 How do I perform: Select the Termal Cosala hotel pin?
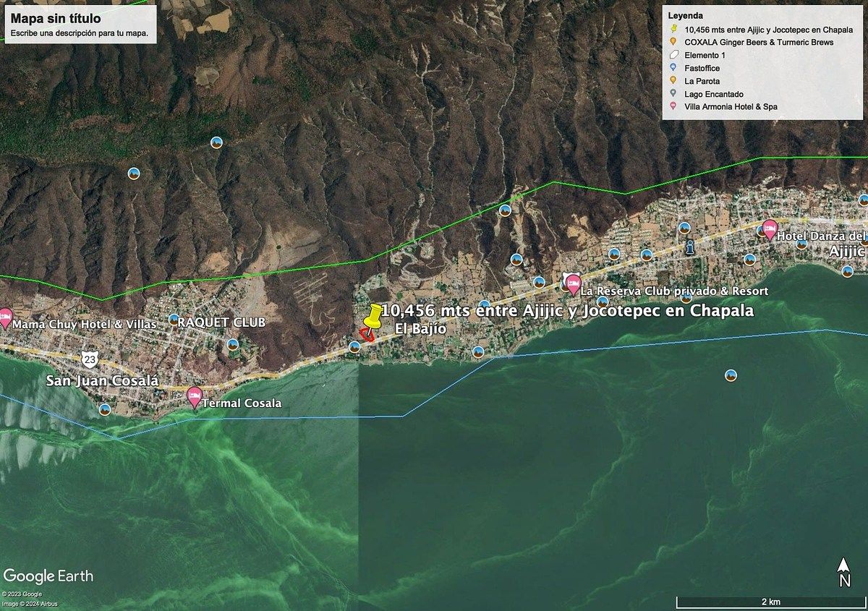click(194, 396)
